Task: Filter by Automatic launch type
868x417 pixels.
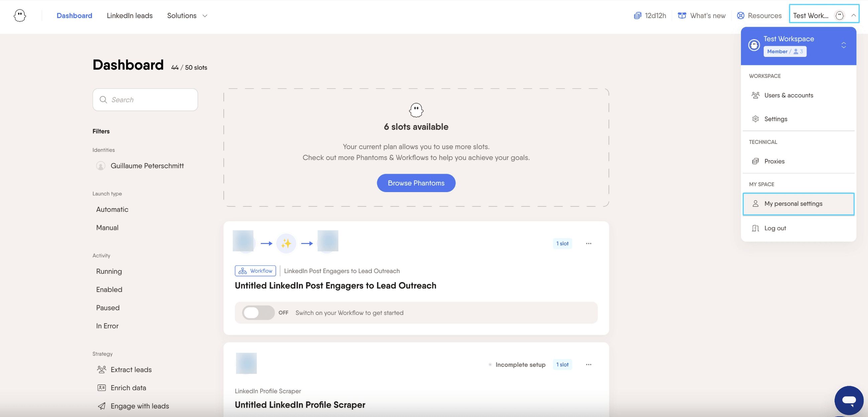Action: pos(112,209)
